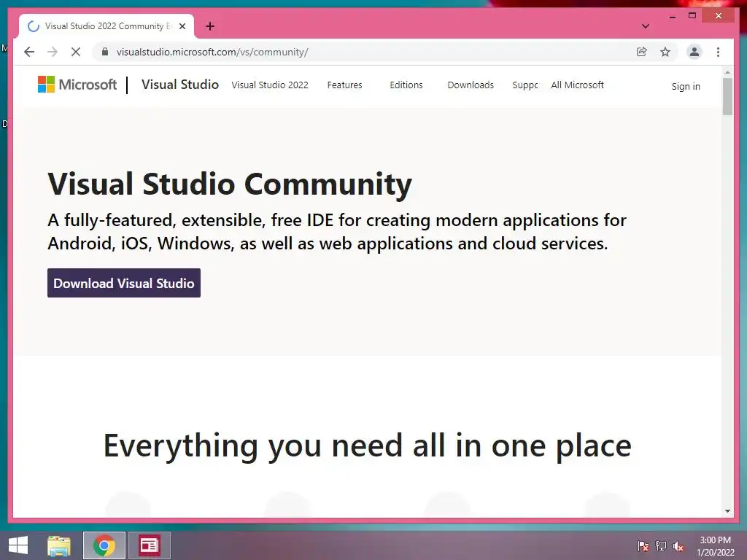747x560 pixels.
Task: Click the Download Visual Studio button
Action: coord(124,283)
